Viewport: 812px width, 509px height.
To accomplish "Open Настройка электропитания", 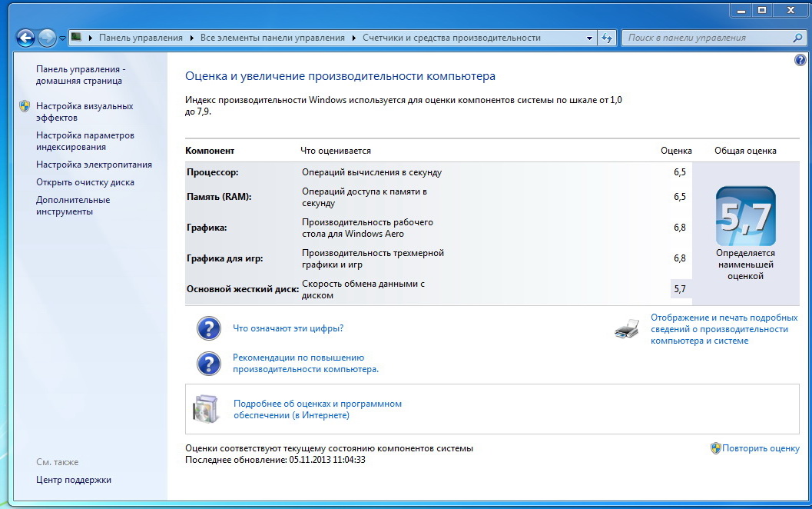I will coord(94,165).
